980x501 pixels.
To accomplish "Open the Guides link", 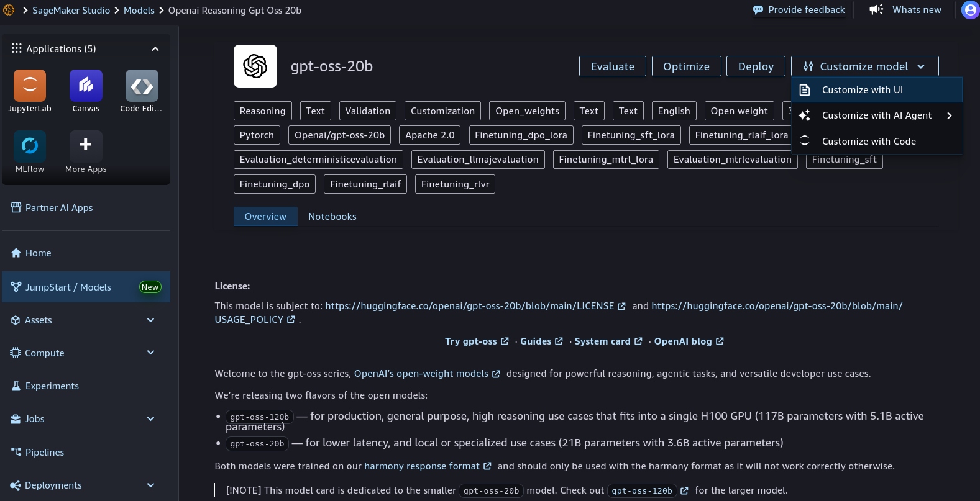I will coord(541,341).
